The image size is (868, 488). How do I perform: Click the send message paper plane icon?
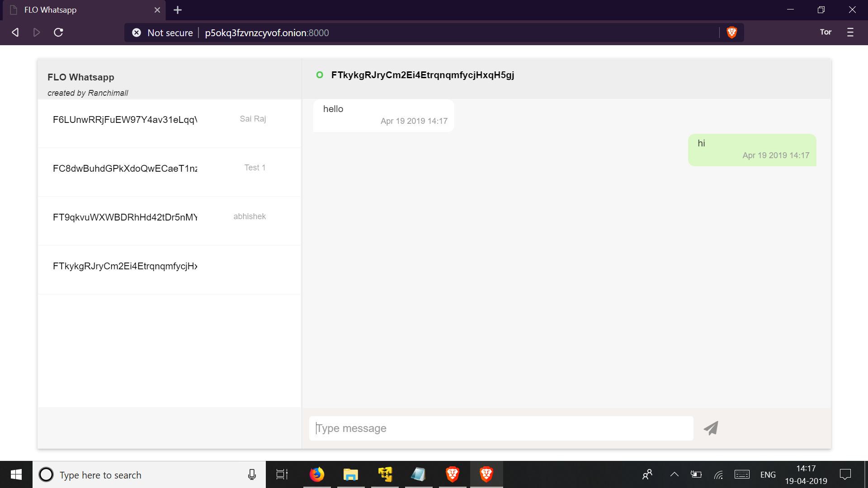click(711, 428)
